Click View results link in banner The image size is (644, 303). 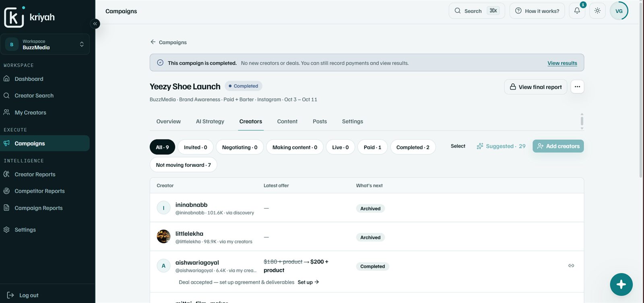[562, 63]
